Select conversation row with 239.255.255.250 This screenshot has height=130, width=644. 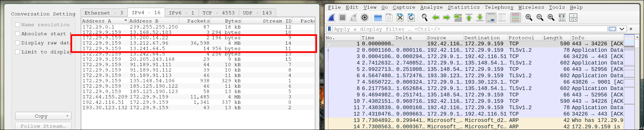[198, 27]
